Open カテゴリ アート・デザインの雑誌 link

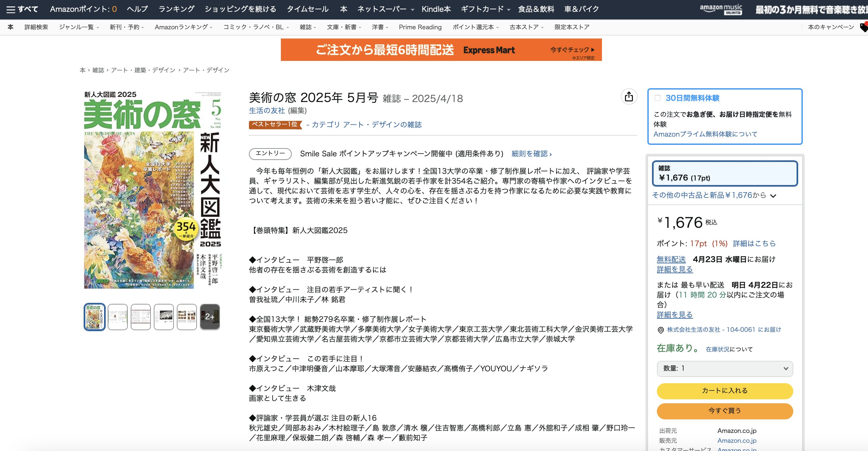pos(366,125)
